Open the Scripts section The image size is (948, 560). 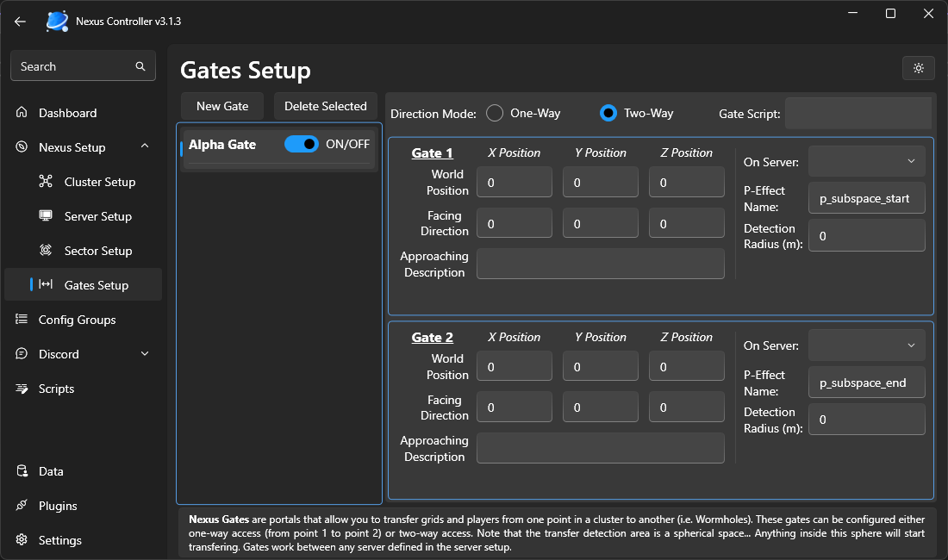click(56, 389)
